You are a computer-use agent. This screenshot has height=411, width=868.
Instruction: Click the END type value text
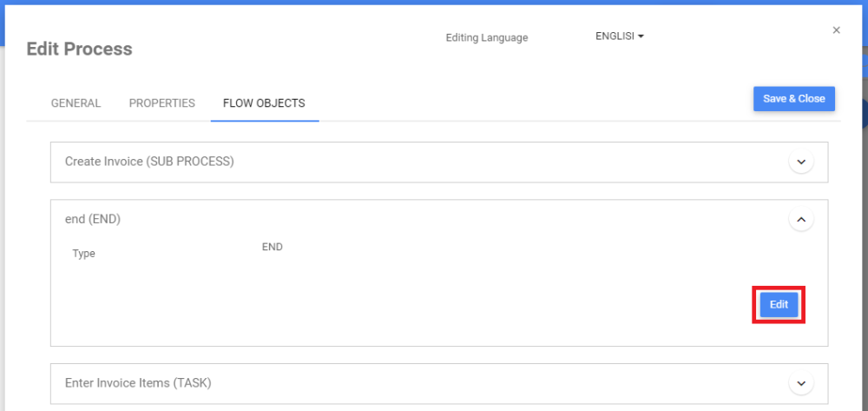click(x=272, y=247)
